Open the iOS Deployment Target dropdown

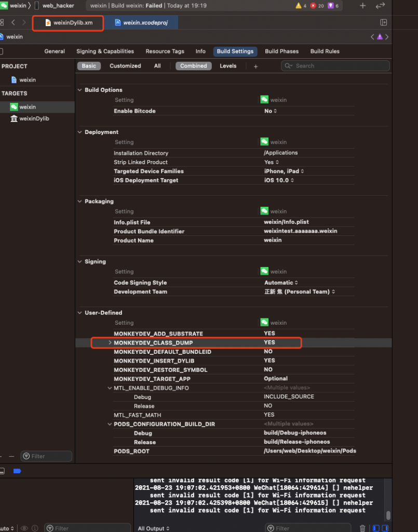279,180
